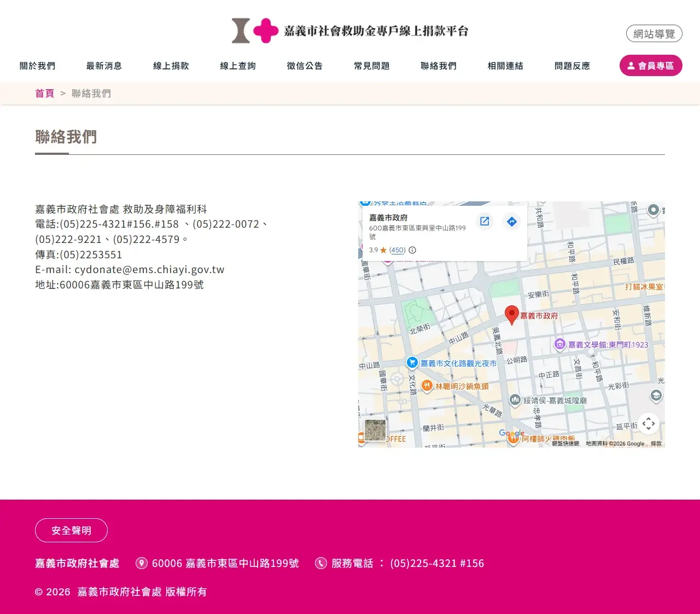Screen dimensions: 700x614
Task: Click the 林聰明沙鍋魚頭 restaurant marker
Action: 427,386
